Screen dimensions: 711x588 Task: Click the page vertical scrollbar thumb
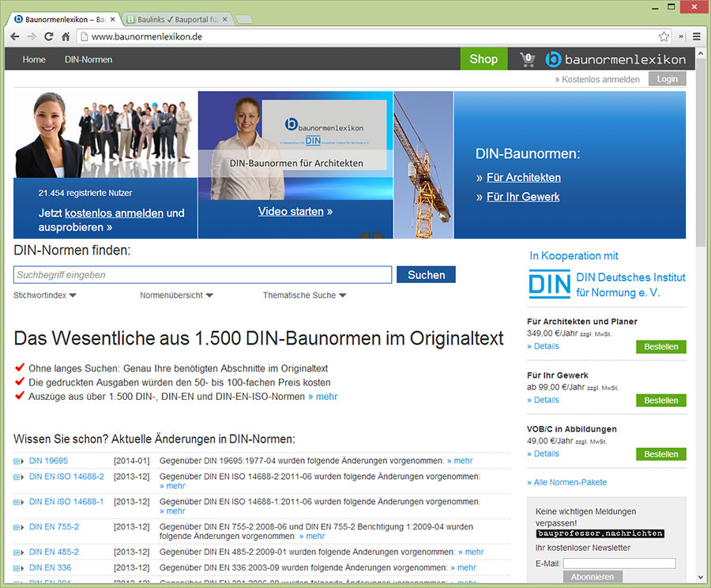pyautogui.click(x=701, y=152)
